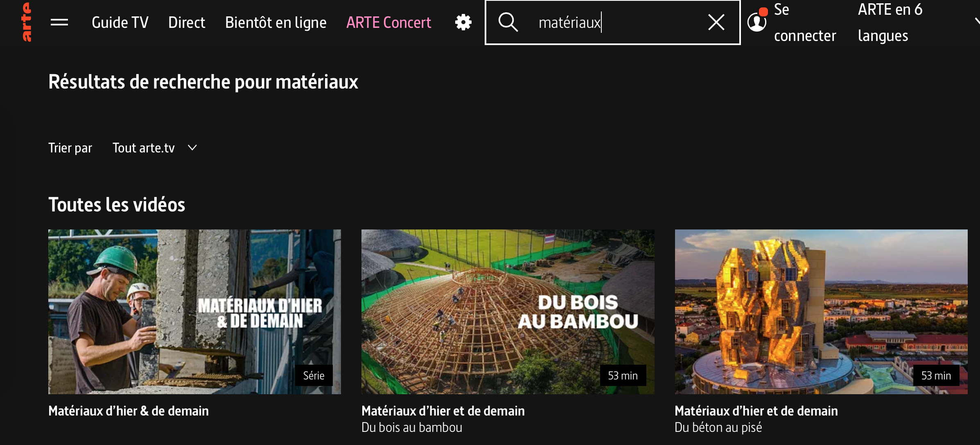Screen dimensions: 980x445
Task: Click Se connecter to sign in
Action: coord(804,23)
